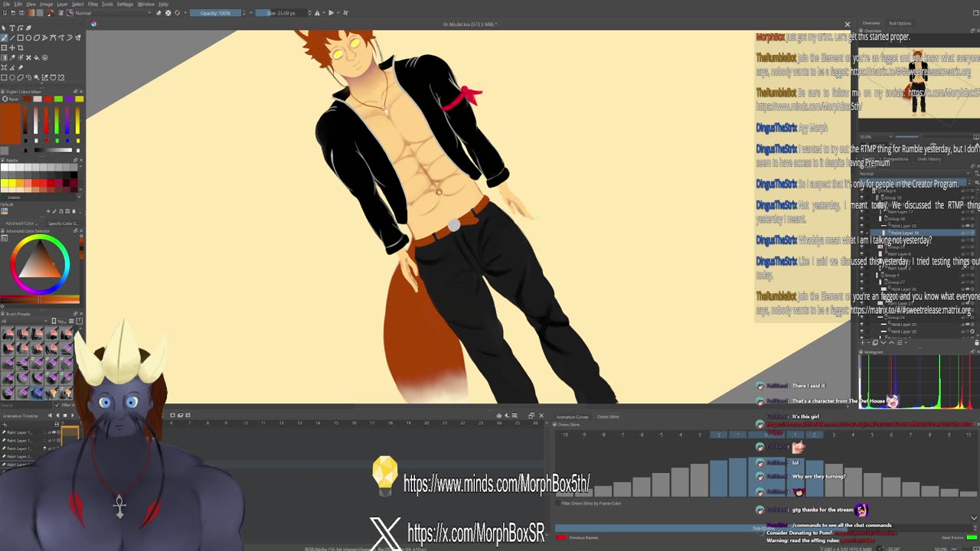Click the Search field in Brush Presets

tap(26, 406)
